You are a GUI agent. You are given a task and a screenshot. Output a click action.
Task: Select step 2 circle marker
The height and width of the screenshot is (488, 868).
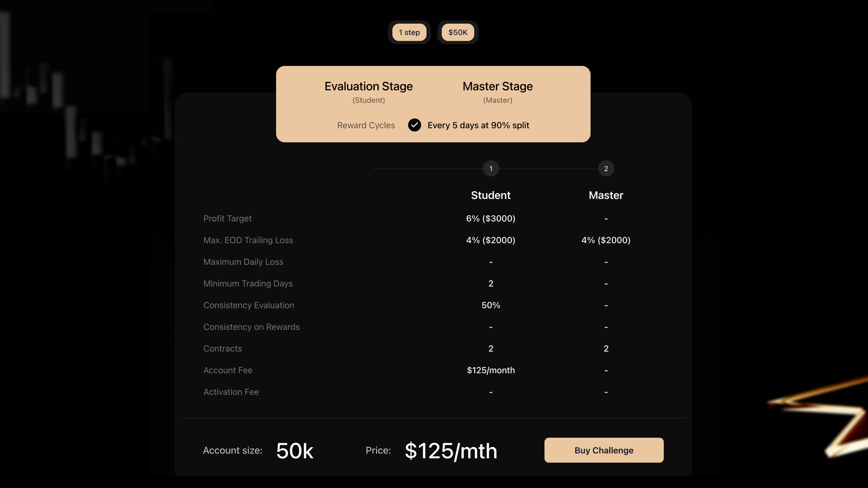(x=606, y=168)
